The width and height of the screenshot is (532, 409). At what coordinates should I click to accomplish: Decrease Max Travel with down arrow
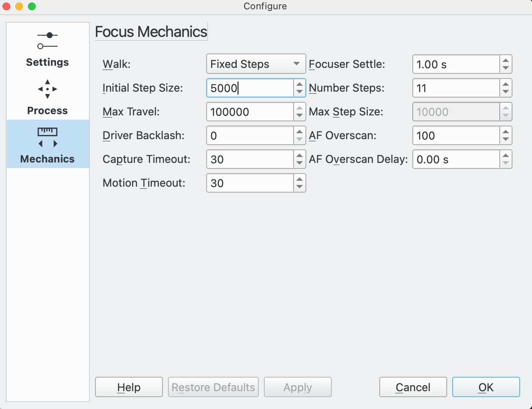point(300,116)
